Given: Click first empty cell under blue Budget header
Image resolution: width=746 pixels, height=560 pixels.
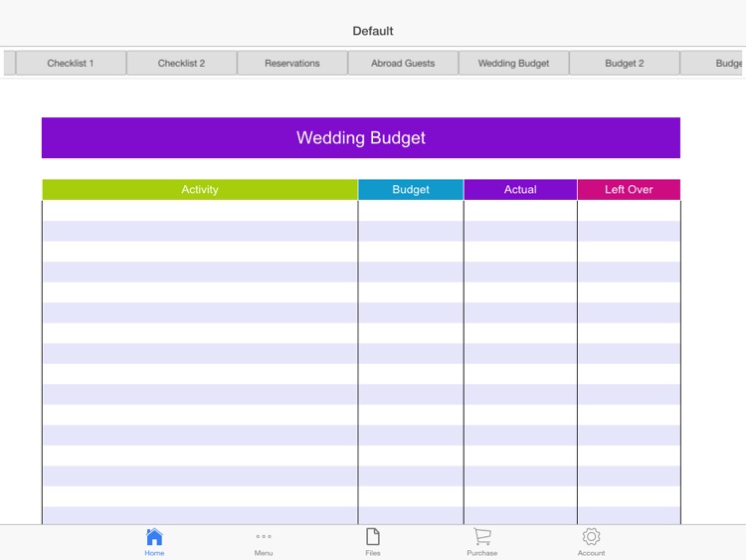Looking at the screenshot, I should [411, 211].
